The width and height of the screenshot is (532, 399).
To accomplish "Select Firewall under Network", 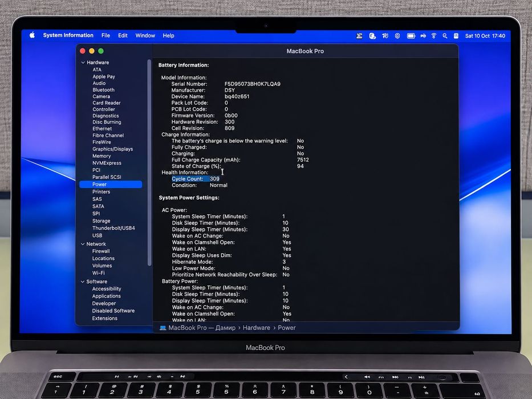I will pos(101,251).
